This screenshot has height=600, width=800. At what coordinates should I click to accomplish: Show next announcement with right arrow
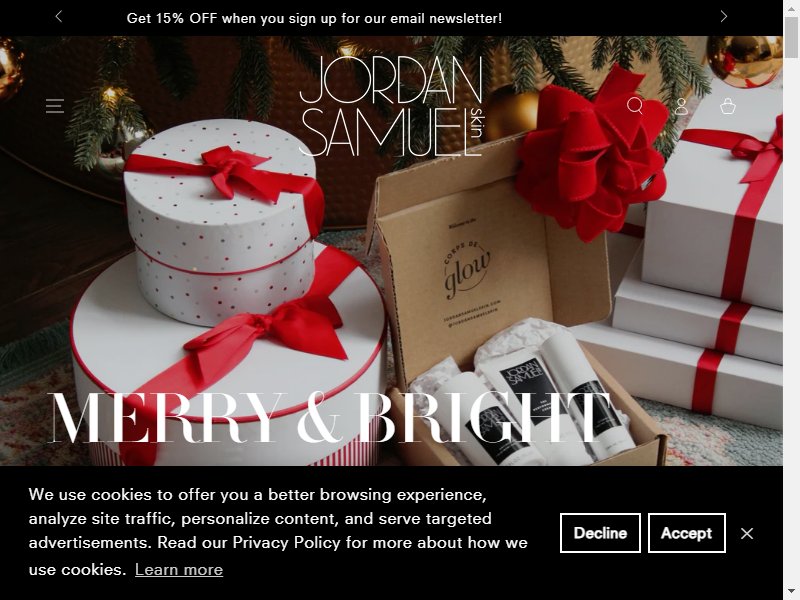coord(723,17)
